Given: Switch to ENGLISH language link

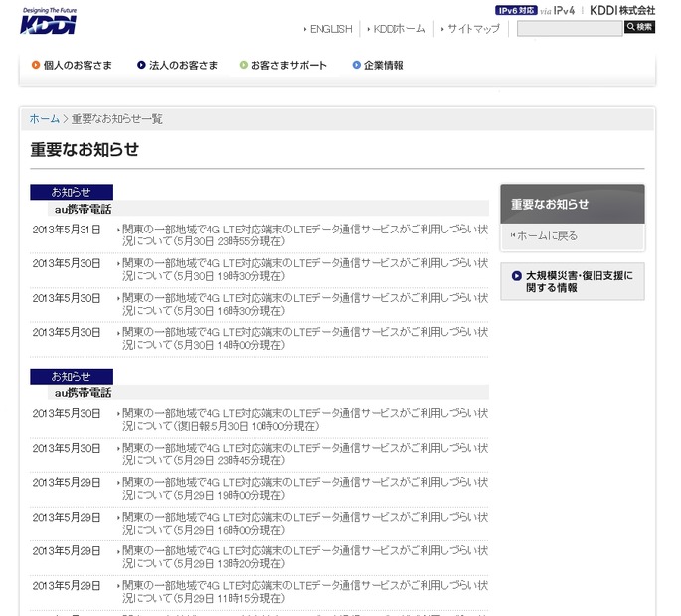Looking at the screenshot, I should click(330, 29).
